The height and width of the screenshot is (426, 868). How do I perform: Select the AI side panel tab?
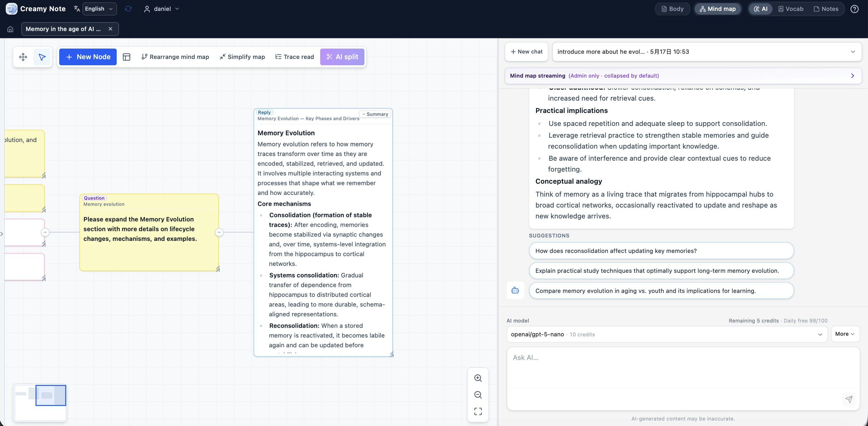click(x=761, y=9)
